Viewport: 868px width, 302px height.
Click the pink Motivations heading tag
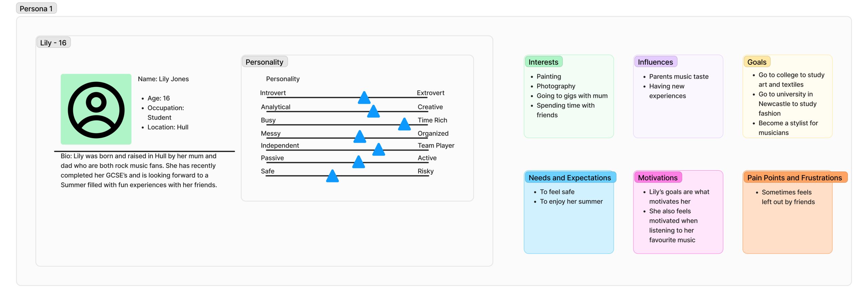click(657, 178)
